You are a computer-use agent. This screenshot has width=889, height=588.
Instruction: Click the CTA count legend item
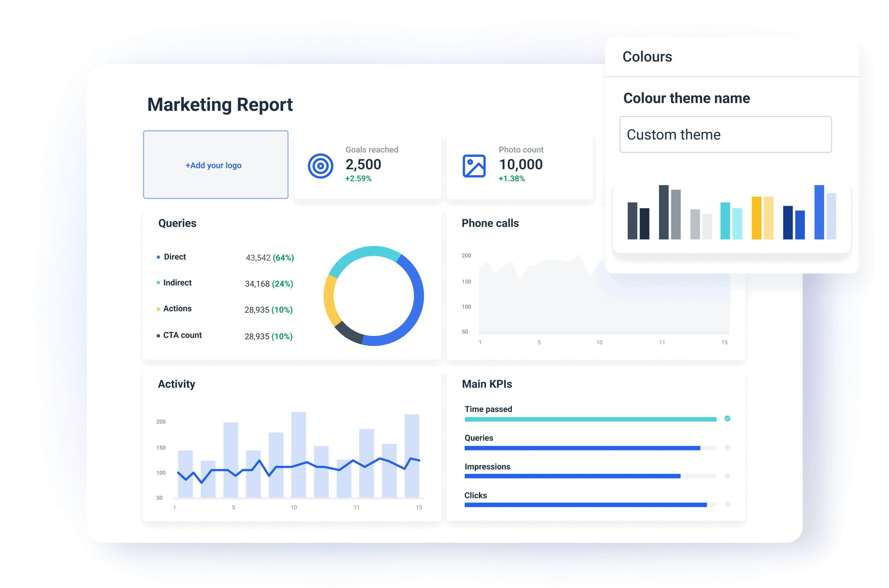pos(179,335)
